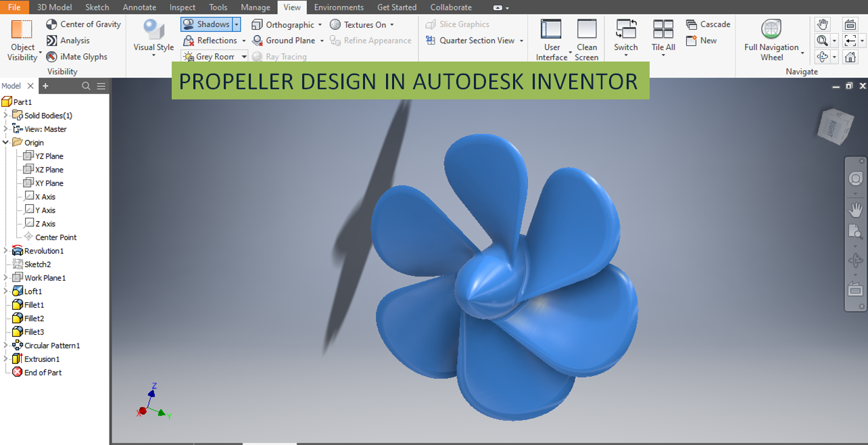The width and height of the screenshot is (868, 445).
Task: Switch to the Tools tab
Action: (218, 7)
